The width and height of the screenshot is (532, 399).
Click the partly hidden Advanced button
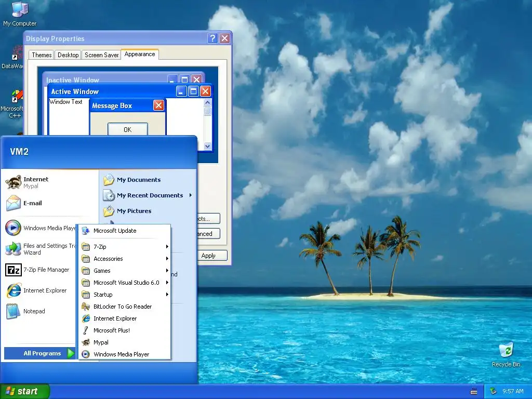(x=208, y=234)
